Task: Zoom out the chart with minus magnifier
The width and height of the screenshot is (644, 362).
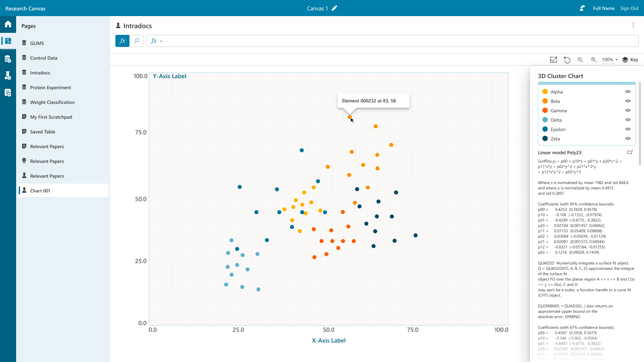Action: (580, 60)
